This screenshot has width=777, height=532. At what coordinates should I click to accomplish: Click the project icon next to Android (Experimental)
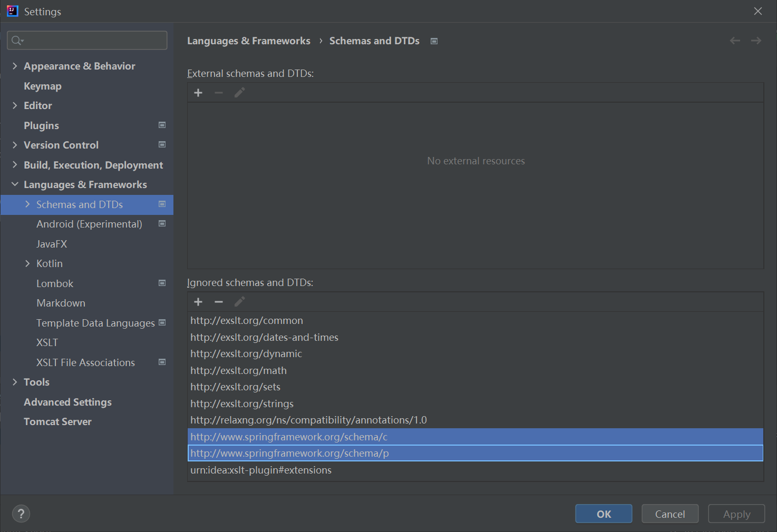pyautogui.click(x=162, y=223)
